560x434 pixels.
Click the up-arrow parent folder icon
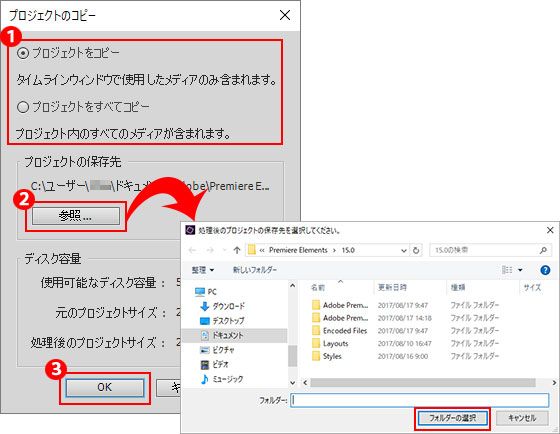237,250
